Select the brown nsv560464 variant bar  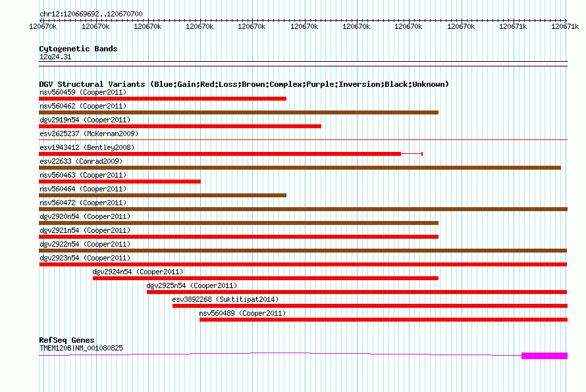[x=163, y=195]
